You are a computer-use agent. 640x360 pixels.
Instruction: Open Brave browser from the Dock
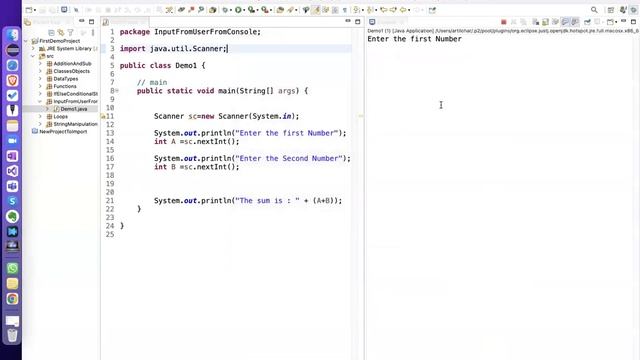point(12,80)
